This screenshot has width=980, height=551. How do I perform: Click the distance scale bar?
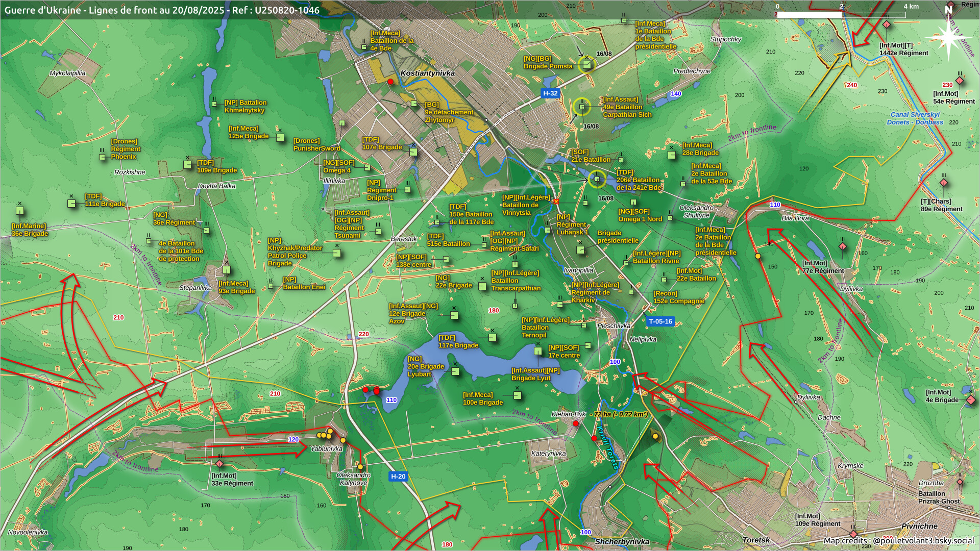(841, 15)
